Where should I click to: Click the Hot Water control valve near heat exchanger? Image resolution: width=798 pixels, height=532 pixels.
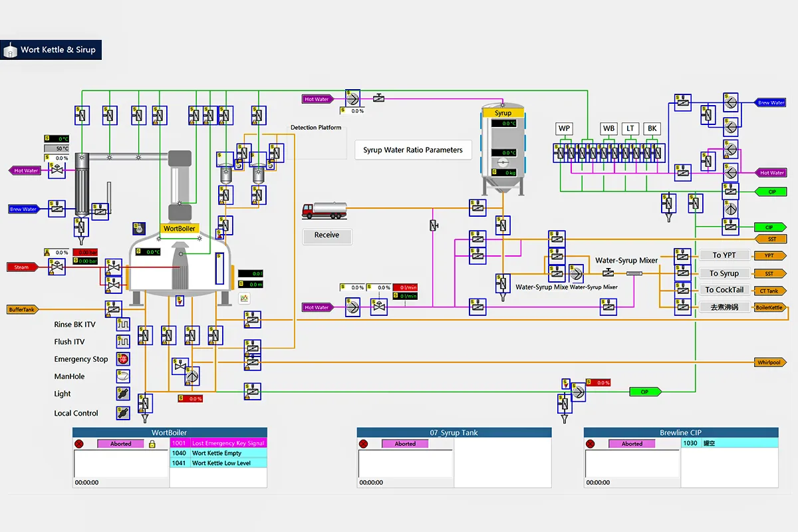click(57, 170)
